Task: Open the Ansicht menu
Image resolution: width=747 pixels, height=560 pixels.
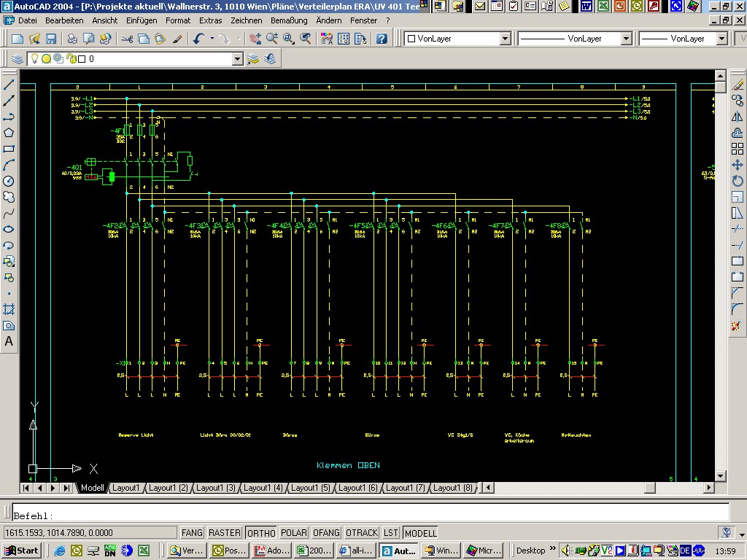Action: point(105,20)
